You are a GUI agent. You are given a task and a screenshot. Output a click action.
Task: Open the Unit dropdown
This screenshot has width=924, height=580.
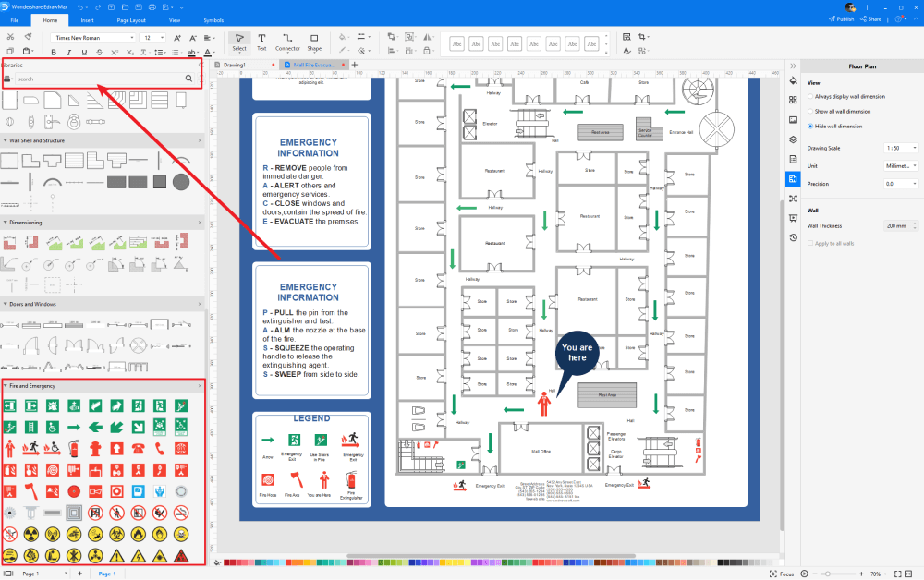901,166
